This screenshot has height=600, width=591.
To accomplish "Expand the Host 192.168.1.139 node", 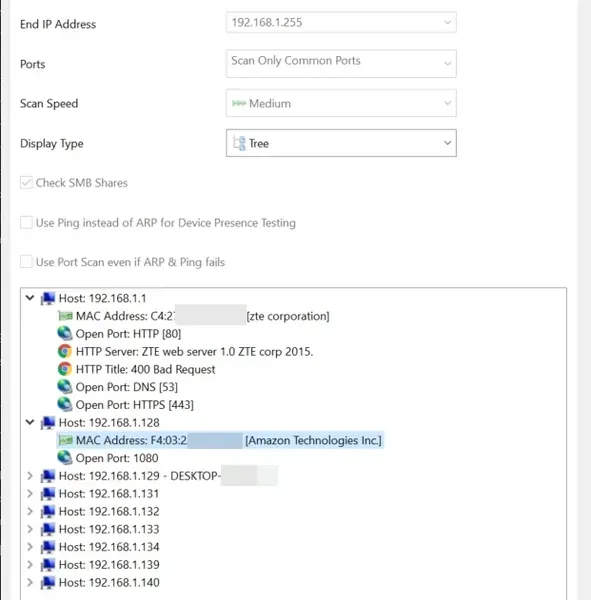I will (30, 564).
